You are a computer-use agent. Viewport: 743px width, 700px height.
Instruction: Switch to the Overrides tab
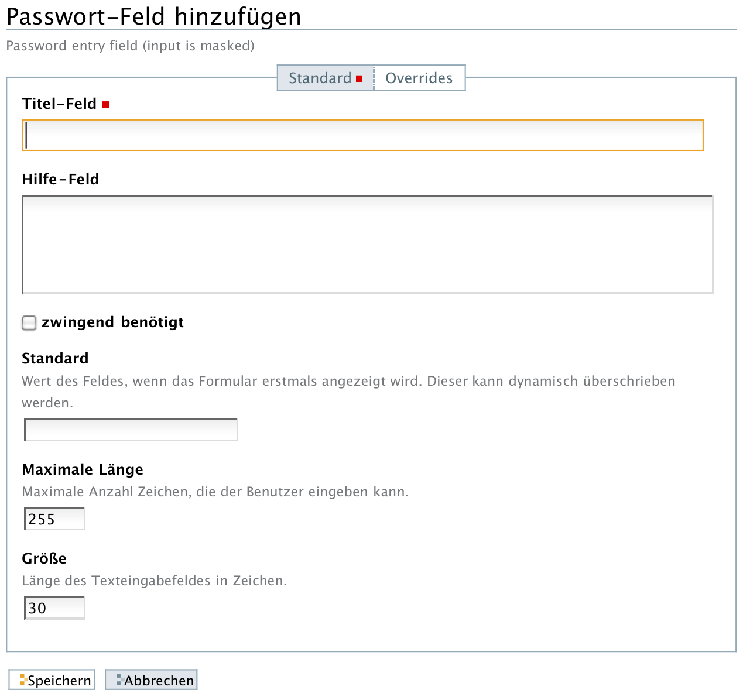coord(419,78)
